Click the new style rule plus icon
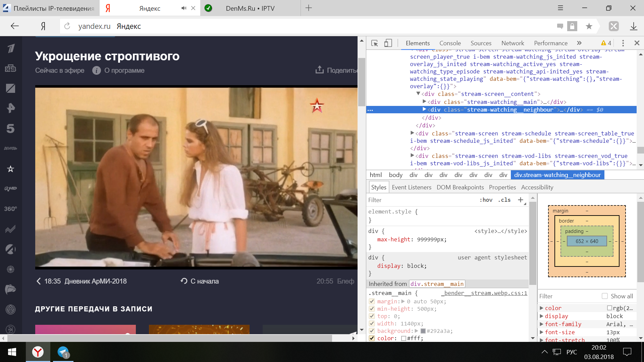The width and height of the screenshot is (644, 362). click(521, 200)
